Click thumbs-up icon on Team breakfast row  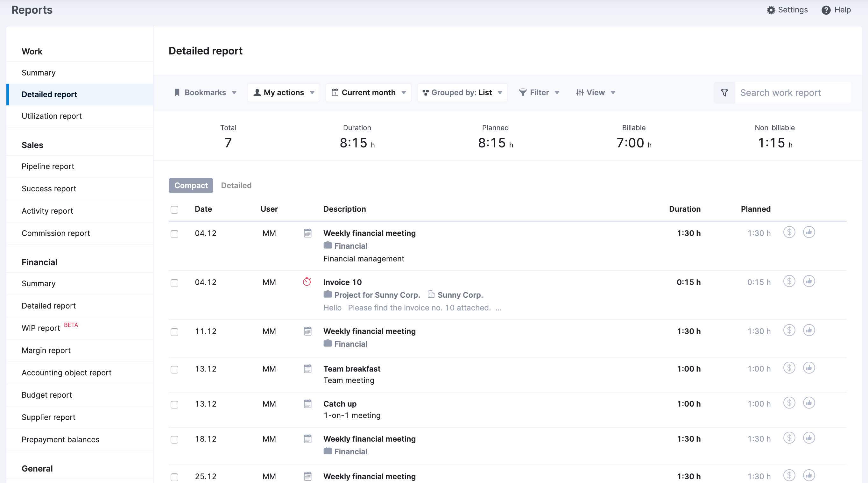(x=809, y=368)
